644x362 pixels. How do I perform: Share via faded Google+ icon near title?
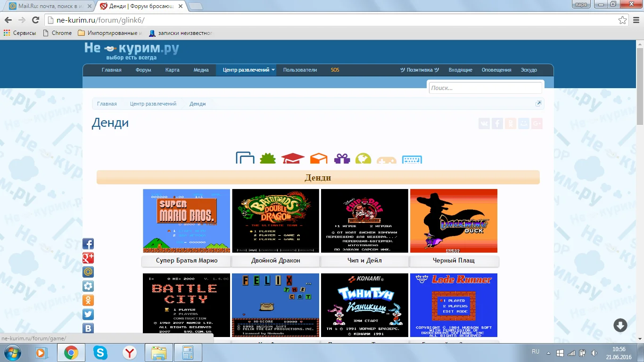(x=537, y=123)
